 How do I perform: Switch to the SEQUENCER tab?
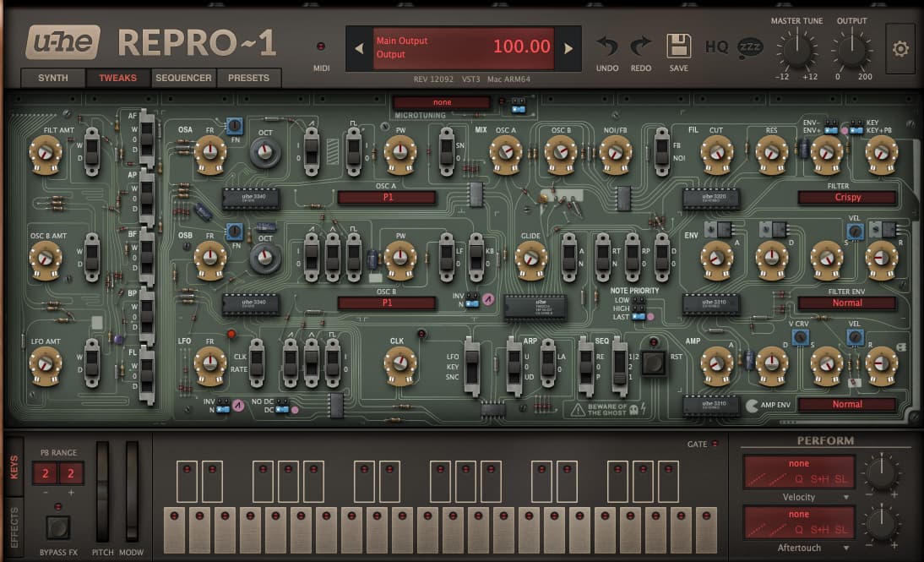[183, 78]
